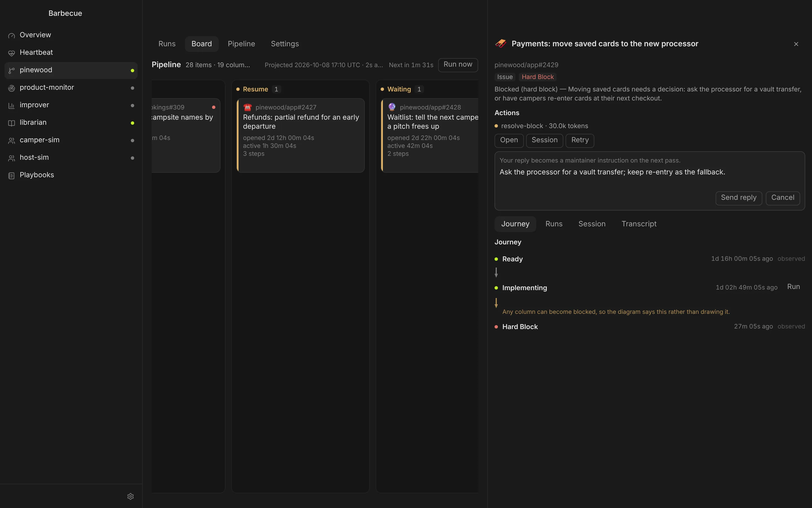The height and width of the screenshot is (508, 812).
Task: Click the Heartbeat heart icon
Action: point(11,53)
